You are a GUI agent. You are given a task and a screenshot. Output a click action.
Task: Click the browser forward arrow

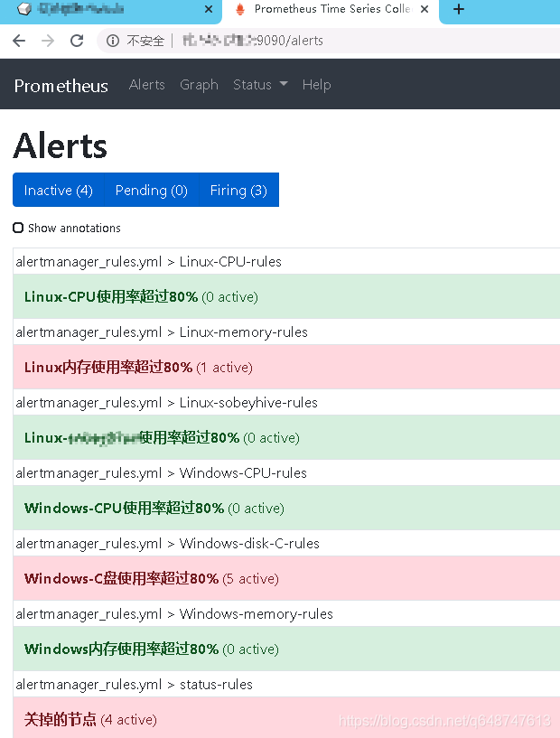[x=48, y=41]
